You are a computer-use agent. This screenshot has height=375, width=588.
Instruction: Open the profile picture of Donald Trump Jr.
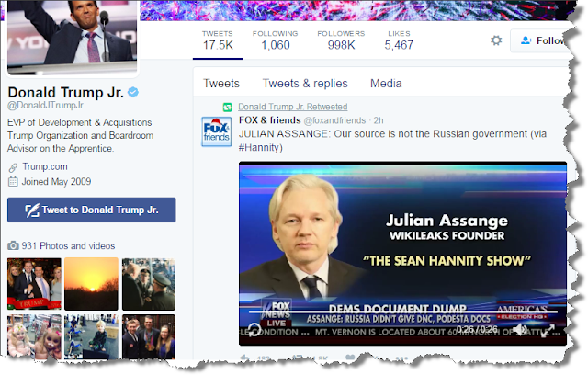click(x=73, y=36)
